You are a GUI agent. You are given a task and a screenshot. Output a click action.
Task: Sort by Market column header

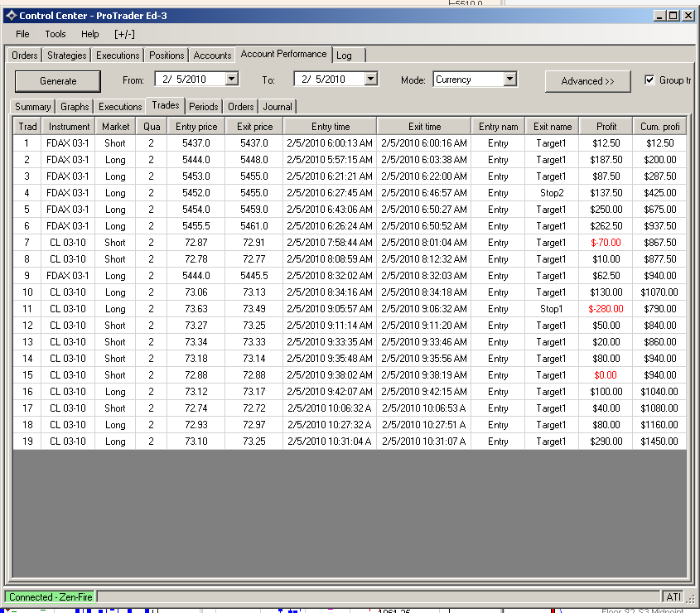coord(116,127)
